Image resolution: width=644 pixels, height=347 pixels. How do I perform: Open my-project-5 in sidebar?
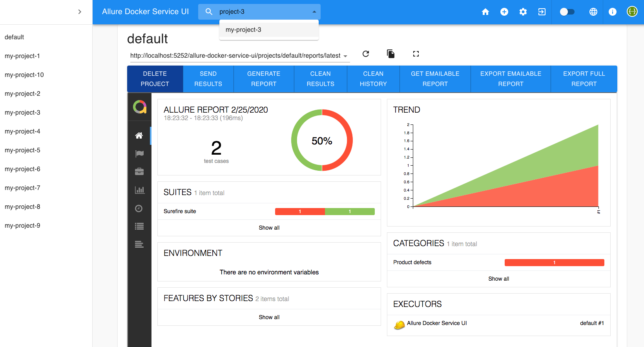[x=46, y=150]
